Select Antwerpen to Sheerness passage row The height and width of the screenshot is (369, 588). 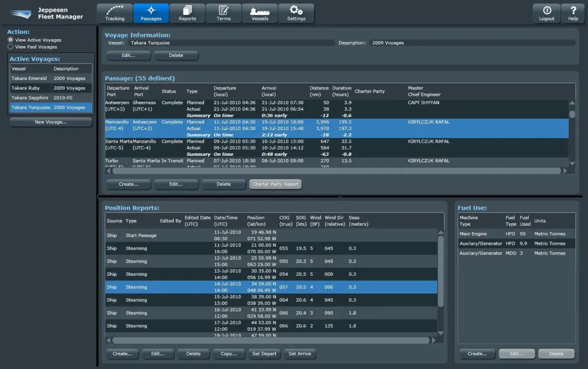tap(336, 109)
